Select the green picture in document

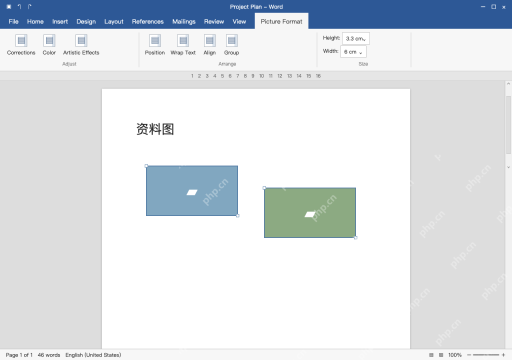[x=310, y=213]
